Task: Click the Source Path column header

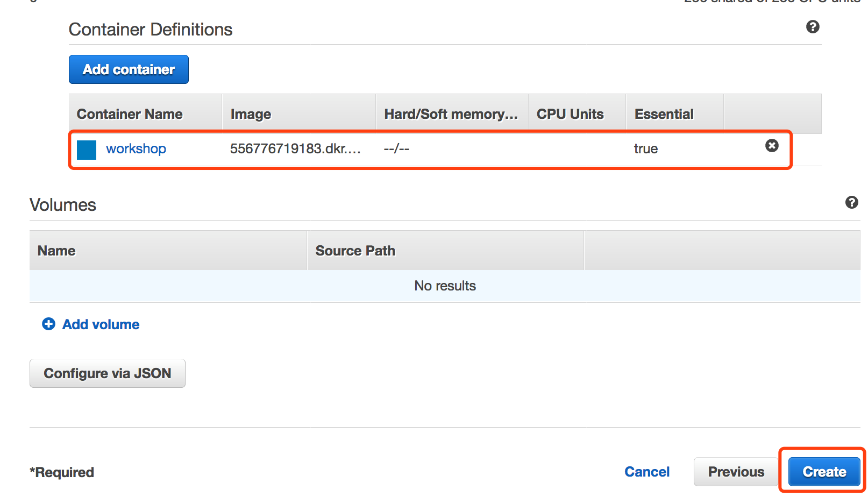Action: click(x=355, y=251)
